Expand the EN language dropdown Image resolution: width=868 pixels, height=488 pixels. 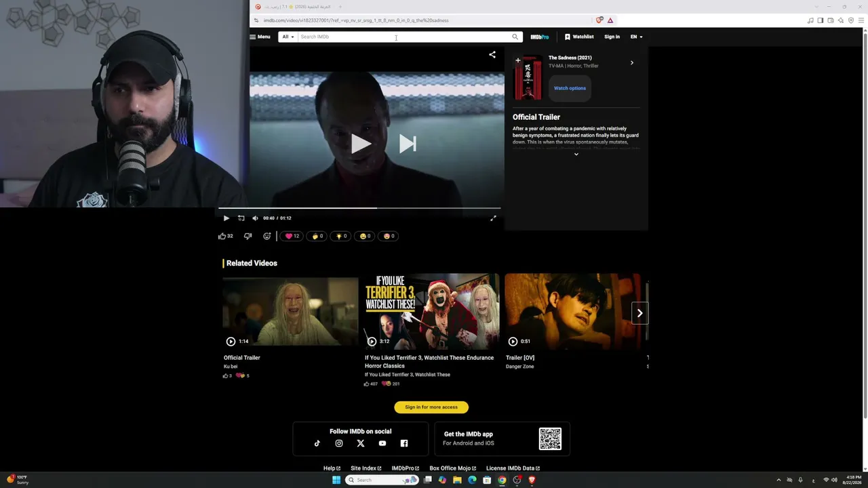636,37
